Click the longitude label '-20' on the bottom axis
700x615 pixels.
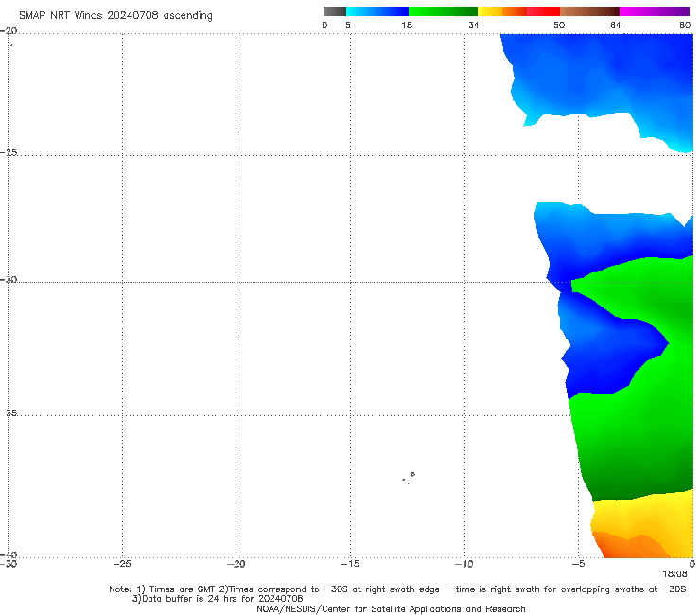pyautogui.click(x=236, y=564)
